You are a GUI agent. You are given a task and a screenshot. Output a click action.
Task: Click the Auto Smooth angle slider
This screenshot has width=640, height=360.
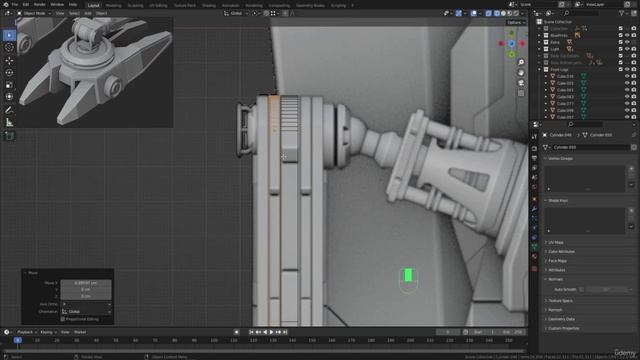point(607,289)
